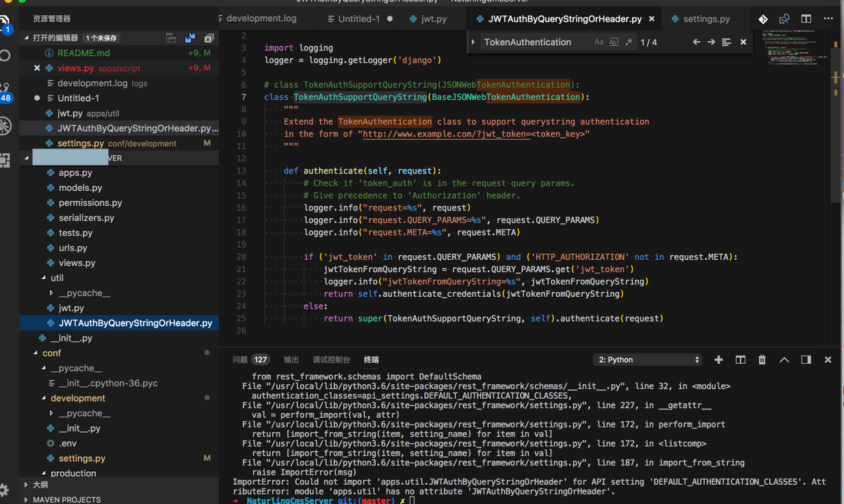Create a new terminal with plus icon
The height and width of the screenshot is (504, 844).
718,360
